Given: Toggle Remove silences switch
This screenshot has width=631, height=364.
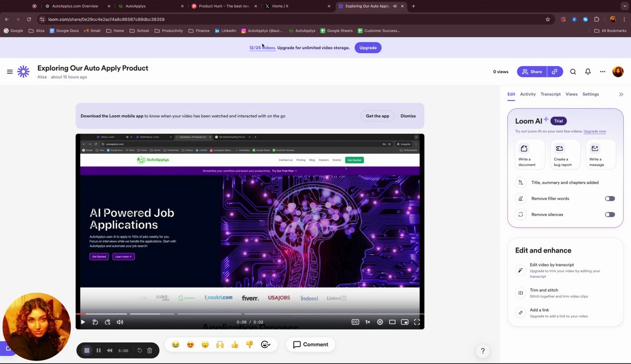Looking at the screenshot, I should click(610, 215).
